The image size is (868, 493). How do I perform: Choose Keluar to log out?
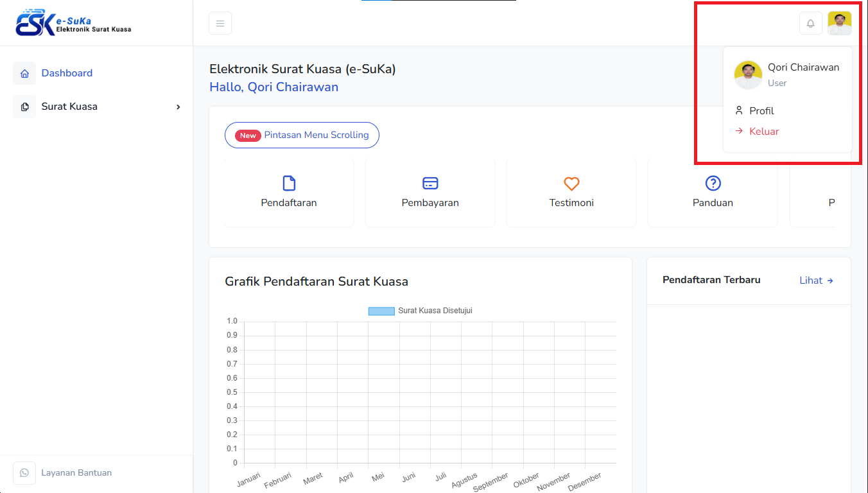[764, 132]
